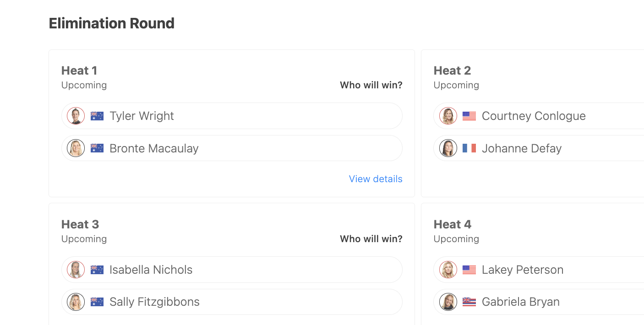Select Lakey Peterson in Heat 4
Viewport: 644px width, 325px height.
539,270
